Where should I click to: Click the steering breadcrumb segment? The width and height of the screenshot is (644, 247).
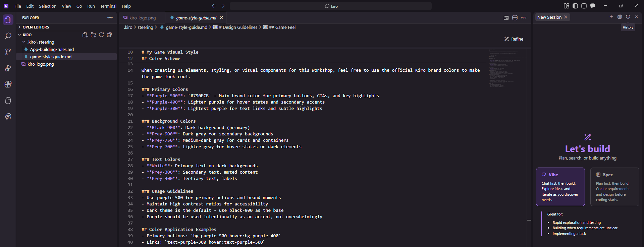[145, 27]
